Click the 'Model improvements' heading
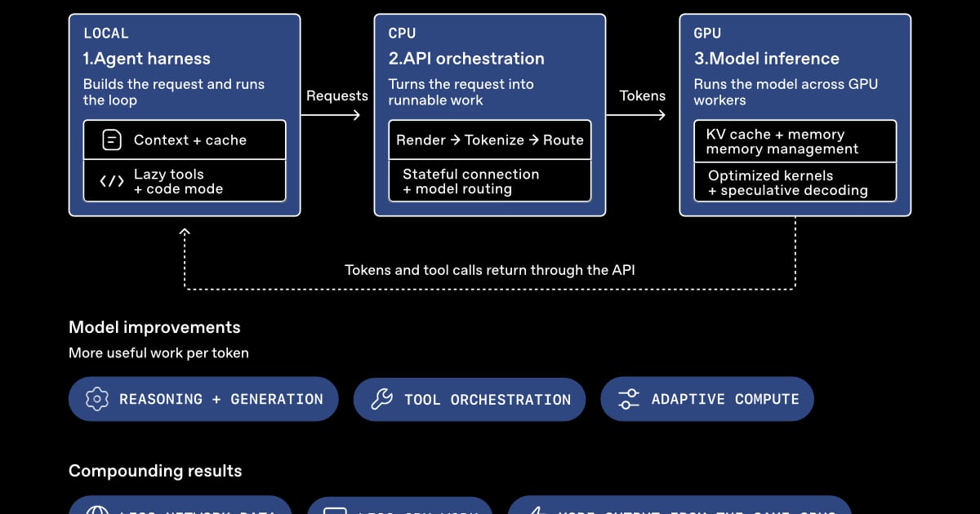Screen dimensions: 980x514 tap(154, 327)
